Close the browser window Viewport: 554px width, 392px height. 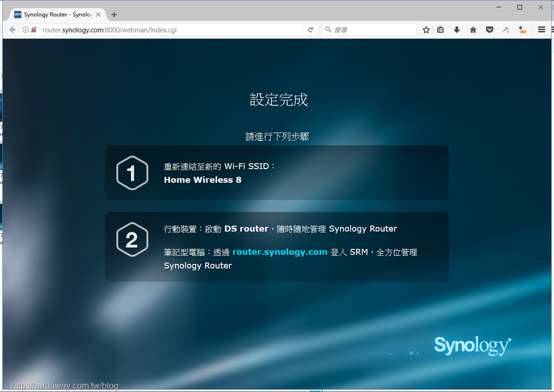pos(540,7)
